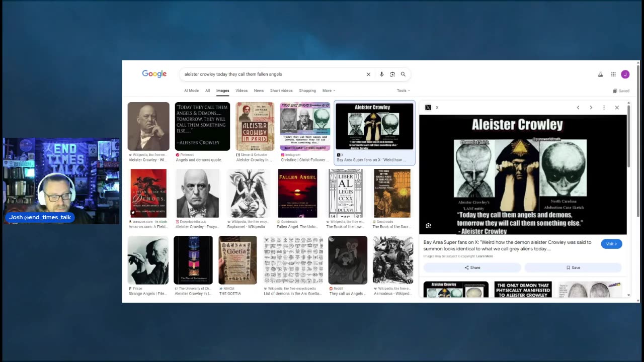
Task: Open the Learn More copyright link
Action: coord(485,256)
